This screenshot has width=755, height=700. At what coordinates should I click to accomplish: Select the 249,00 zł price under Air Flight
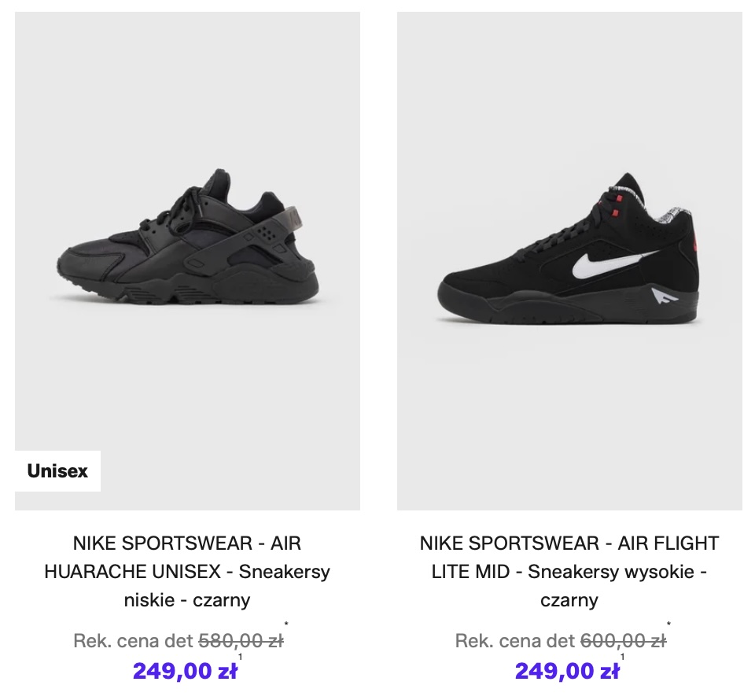(566, 671)
